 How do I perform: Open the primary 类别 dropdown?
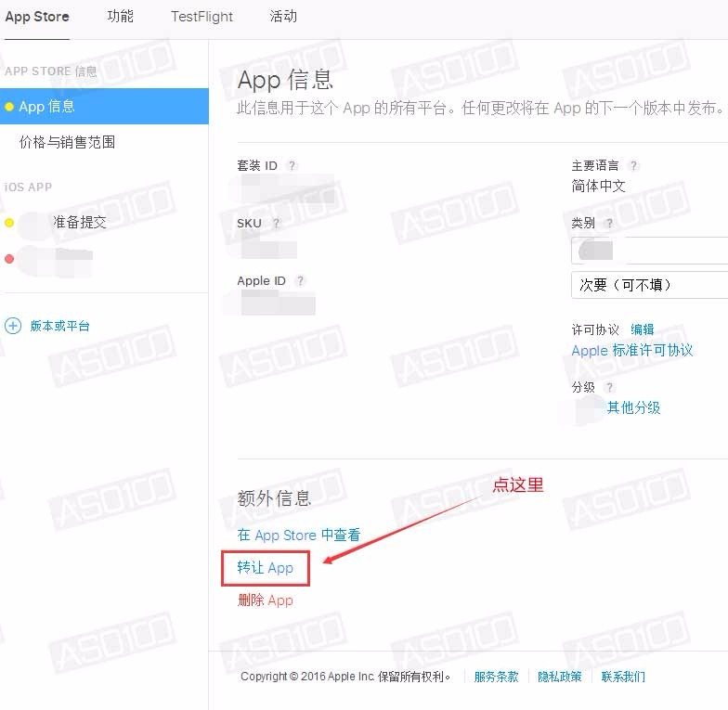click(650, 251)
